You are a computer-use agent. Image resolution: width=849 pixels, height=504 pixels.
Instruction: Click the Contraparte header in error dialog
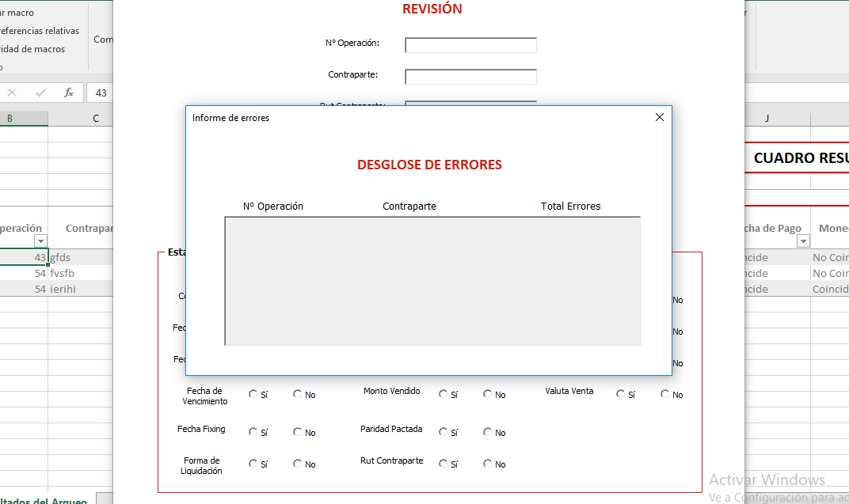coord(409,206)
